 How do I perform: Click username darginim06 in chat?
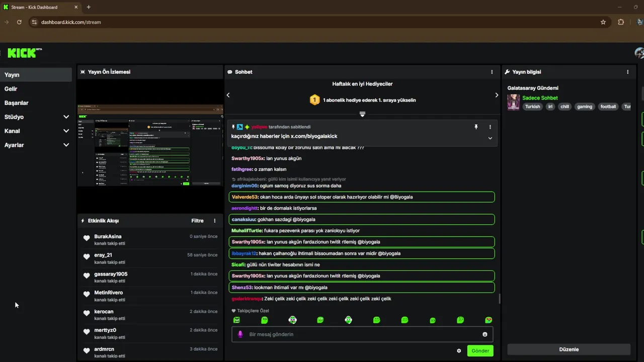pos(245,186)
